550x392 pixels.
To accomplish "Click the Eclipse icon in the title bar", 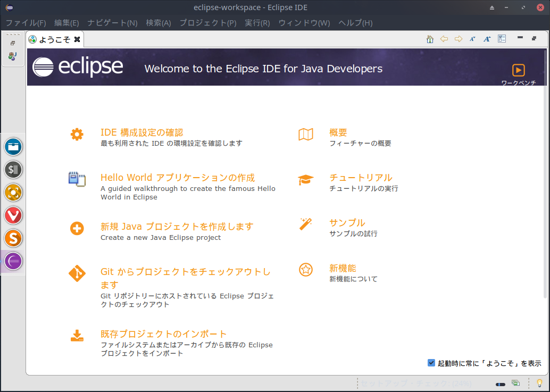I will point(10,7).
